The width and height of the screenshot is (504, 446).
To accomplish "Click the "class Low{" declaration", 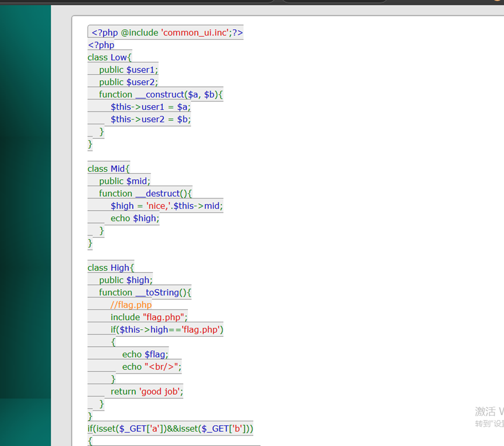I will [110, 58].
